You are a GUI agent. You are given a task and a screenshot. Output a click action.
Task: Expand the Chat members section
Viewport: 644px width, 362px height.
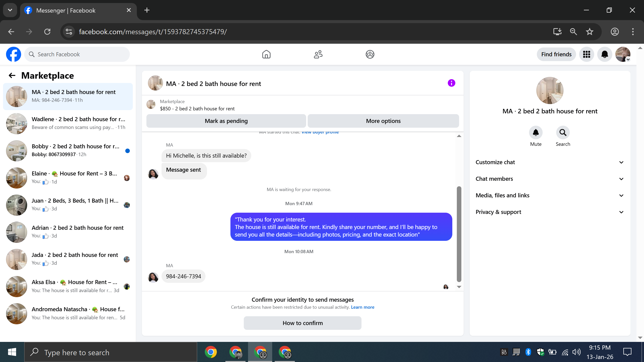[x=550, y=179]
